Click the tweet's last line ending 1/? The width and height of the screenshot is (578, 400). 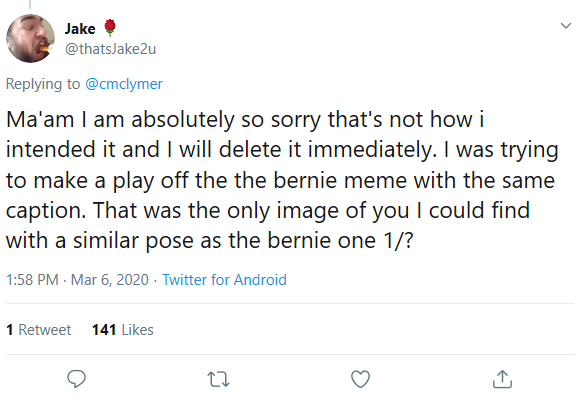(x=210, y=241)
